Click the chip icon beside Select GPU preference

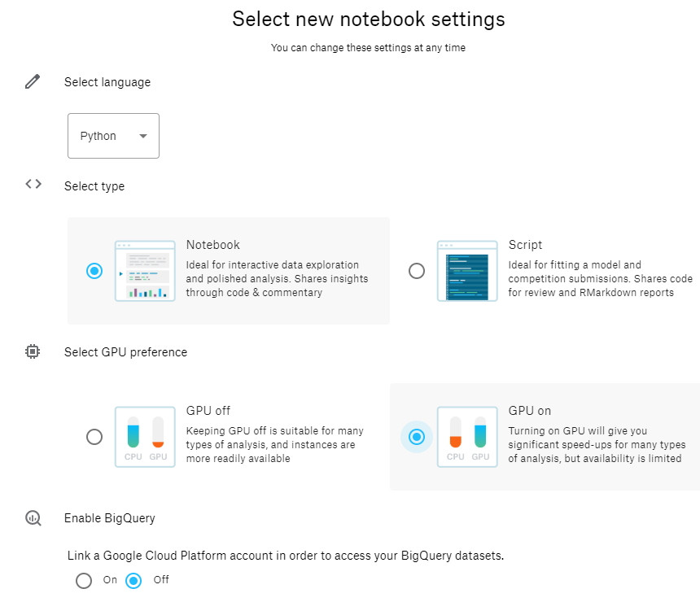pyautogui.click(x=33, y=351)
